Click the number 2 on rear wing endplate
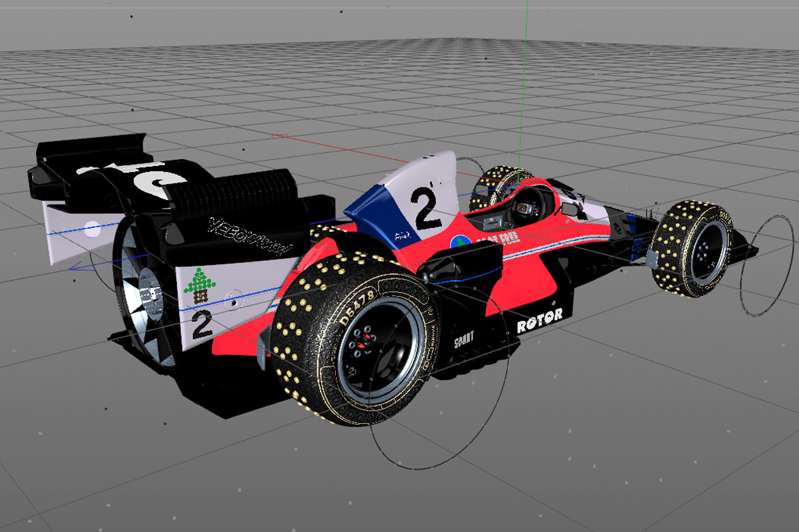This screenshot has height=532, width=799. (x=202, y=324)
